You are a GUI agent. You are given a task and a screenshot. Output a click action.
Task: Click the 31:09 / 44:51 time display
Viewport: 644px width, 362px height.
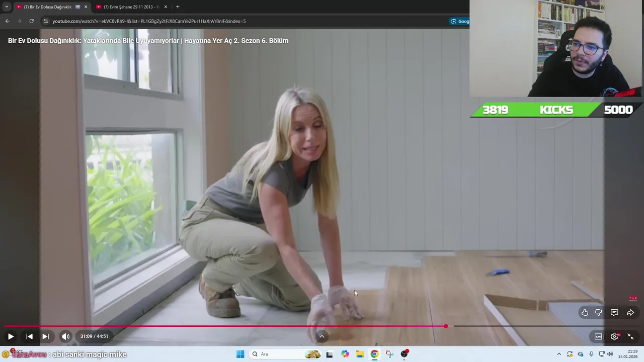click(x=94, y=336)
